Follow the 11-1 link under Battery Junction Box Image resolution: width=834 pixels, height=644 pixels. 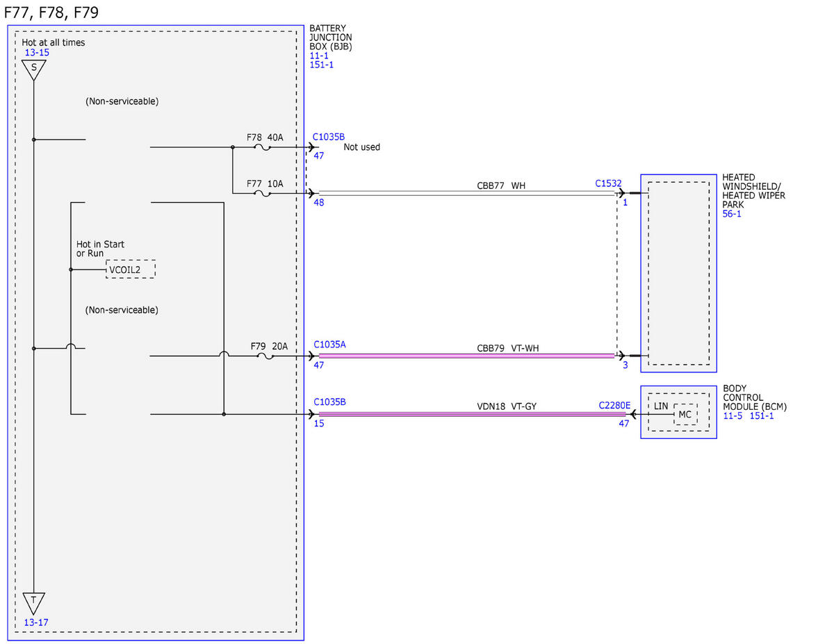(319, 56)
